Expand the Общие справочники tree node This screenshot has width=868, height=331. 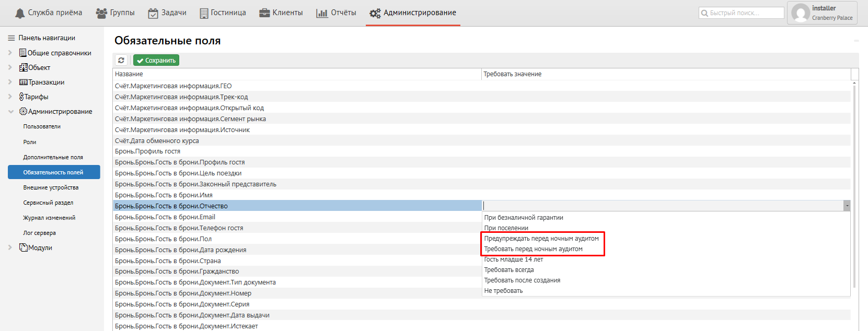pyautogui.click(x=10, y=53)
